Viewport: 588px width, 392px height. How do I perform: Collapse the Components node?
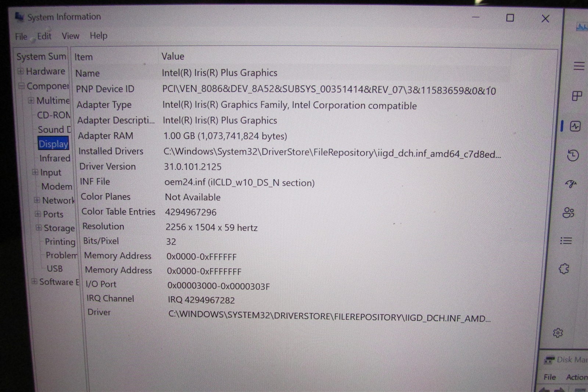pyautogui.click(x=22, y=86)
